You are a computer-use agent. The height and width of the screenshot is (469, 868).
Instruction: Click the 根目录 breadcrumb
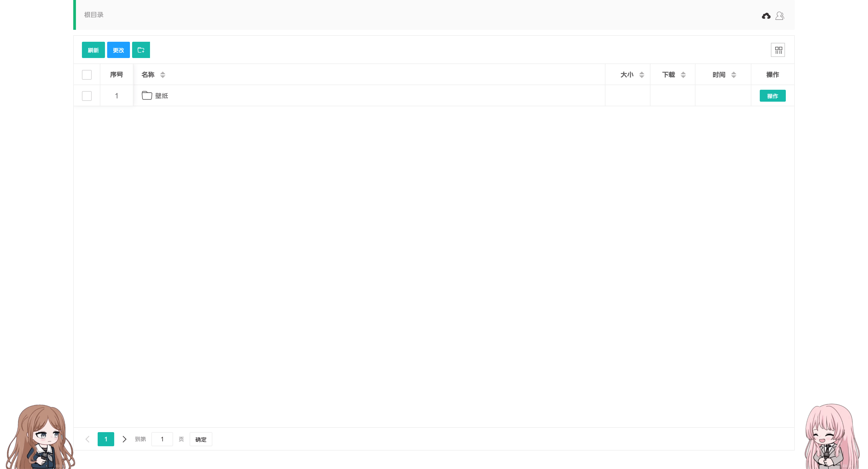pos(94,15)
